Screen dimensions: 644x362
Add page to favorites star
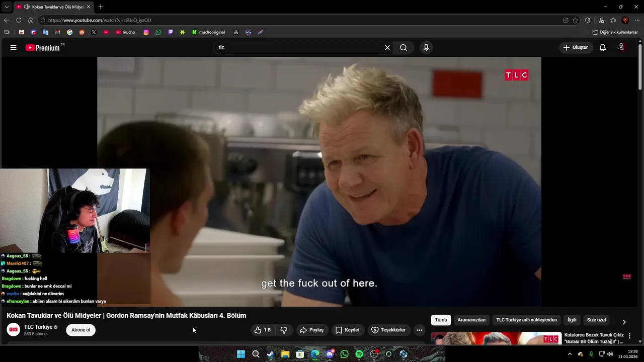tap(576, 20)
